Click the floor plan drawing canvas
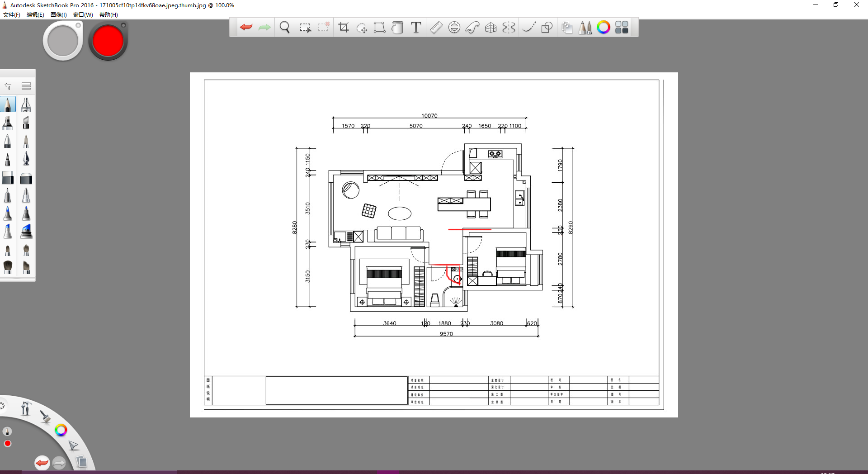Image resolution: width=868 pixels, height=474 pixels. pos(434,245)
